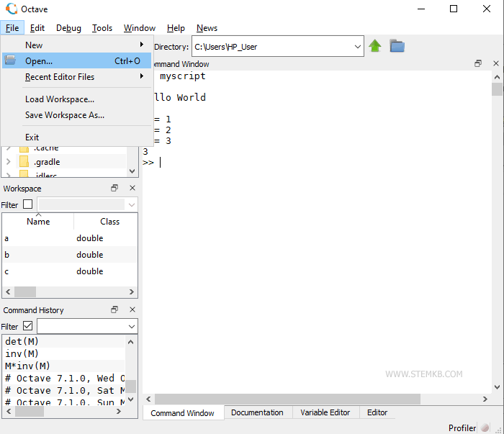Switch to the Documentation tab

[257, 412]
